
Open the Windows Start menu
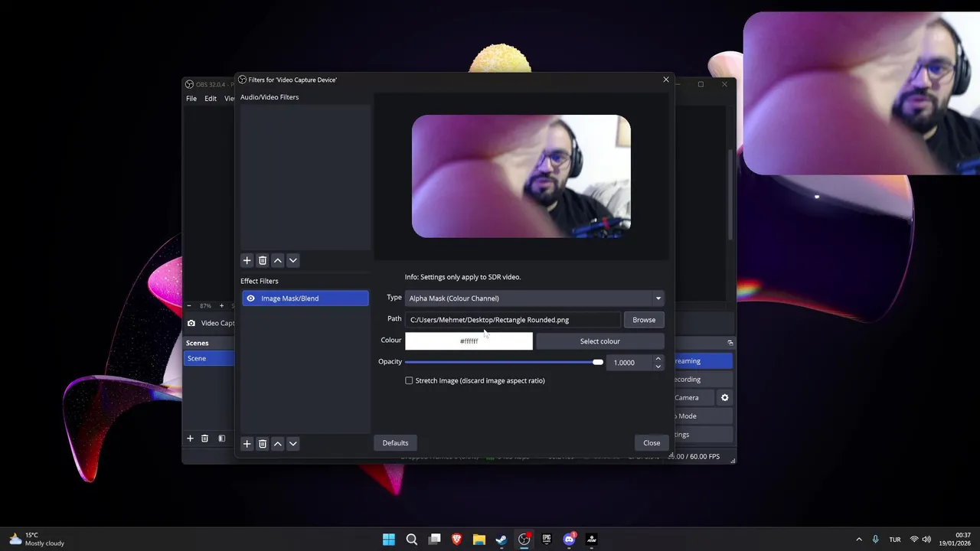389,540
